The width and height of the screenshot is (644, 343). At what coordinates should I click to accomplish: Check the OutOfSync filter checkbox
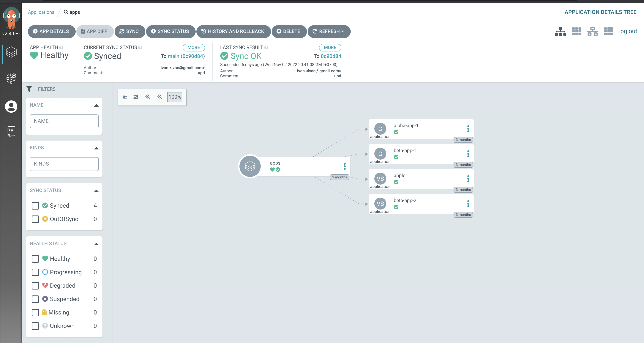point(36,219)
